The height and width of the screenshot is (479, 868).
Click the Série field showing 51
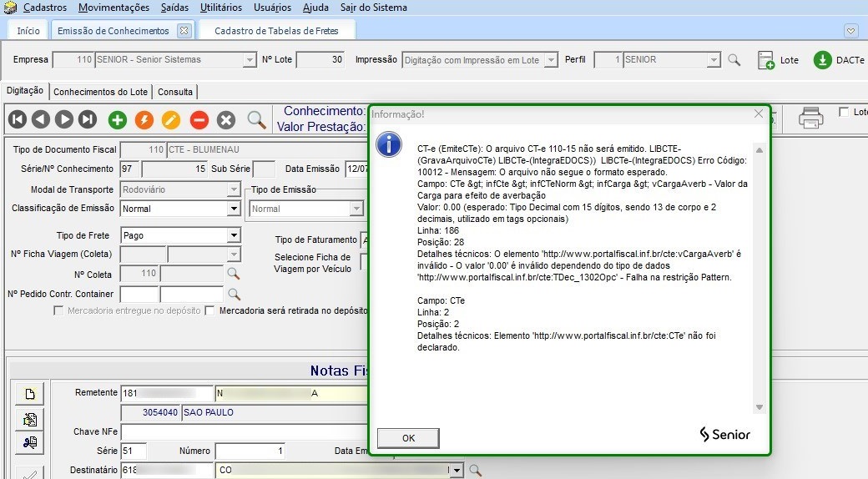(x=134, y=451)
